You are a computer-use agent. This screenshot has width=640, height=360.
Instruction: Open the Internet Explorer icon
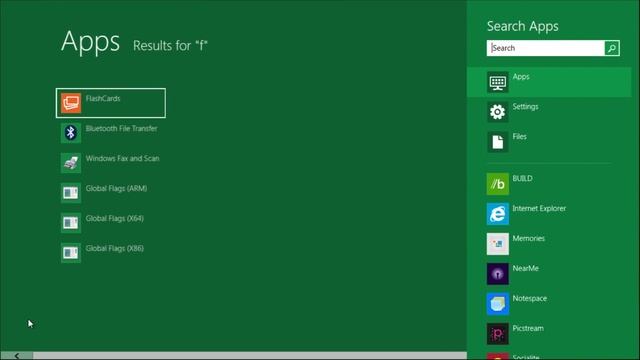498,214
